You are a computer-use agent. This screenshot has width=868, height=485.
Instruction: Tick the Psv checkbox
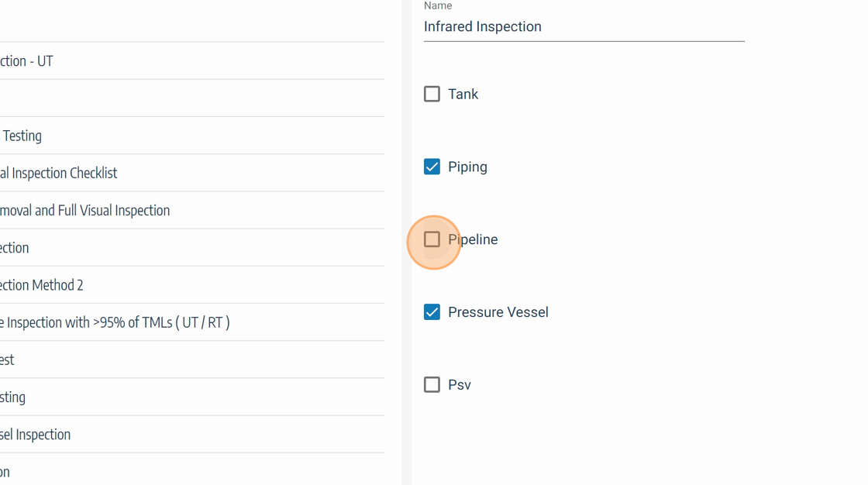pos(432,385)
